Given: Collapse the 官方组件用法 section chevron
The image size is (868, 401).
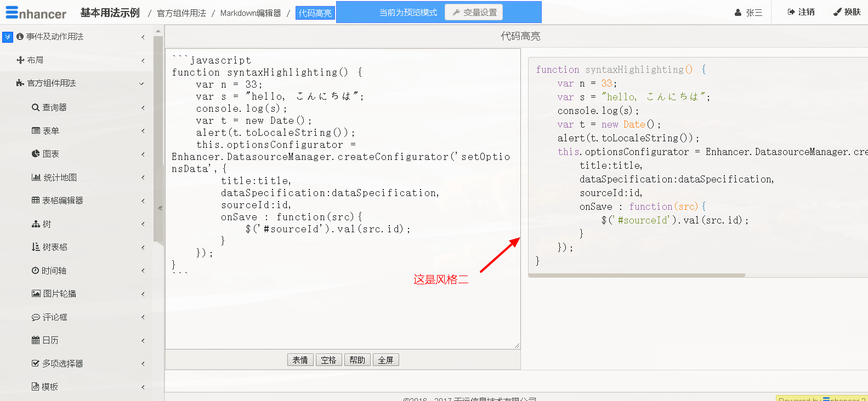Looking at the screenshot, I should tap(141, 84).
